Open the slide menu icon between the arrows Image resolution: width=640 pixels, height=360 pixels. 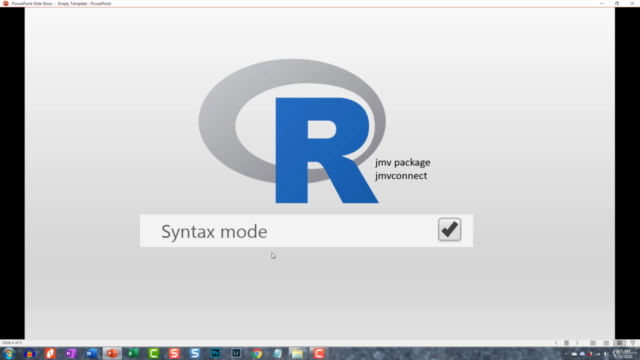coord(567,343)
